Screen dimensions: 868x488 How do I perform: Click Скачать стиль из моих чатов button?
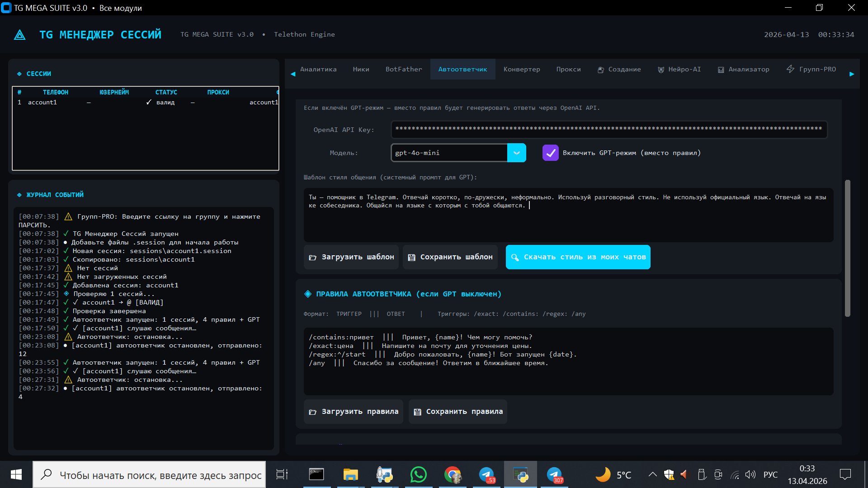(578, 257)
